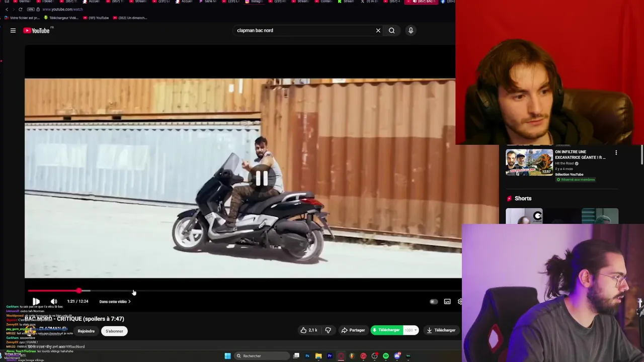This screenshot has height=362, width=644.
Task: Toggle the autoplay switch in the player
Action: click(x=433, y=302)
